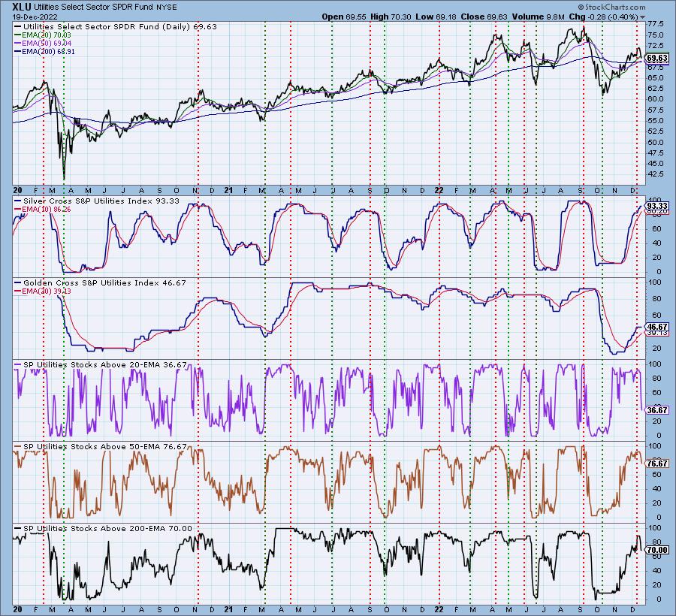Click the 76.67 value tag on right axis
This screenshot has height=616, width=676.
coord(657,464)
